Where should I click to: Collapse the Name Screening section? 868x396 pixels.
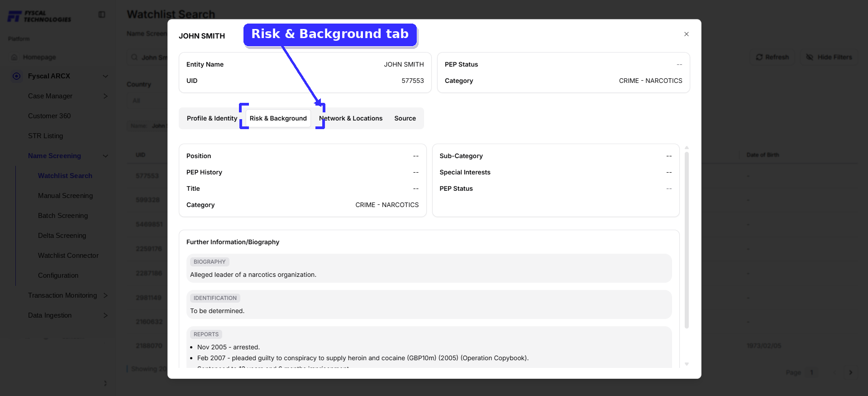pos(105,156)
